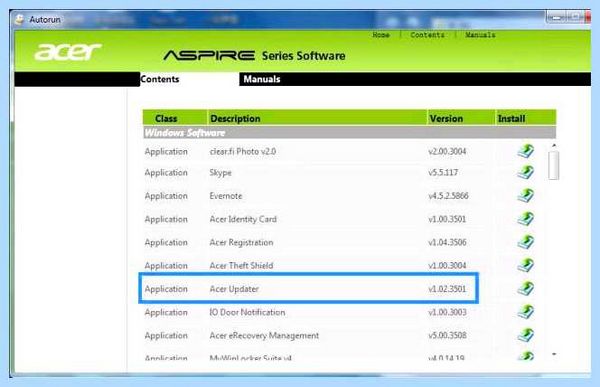Select the 'Skype' row description
Viewport: 600px width, 387px height.
[x=220, y=173]
